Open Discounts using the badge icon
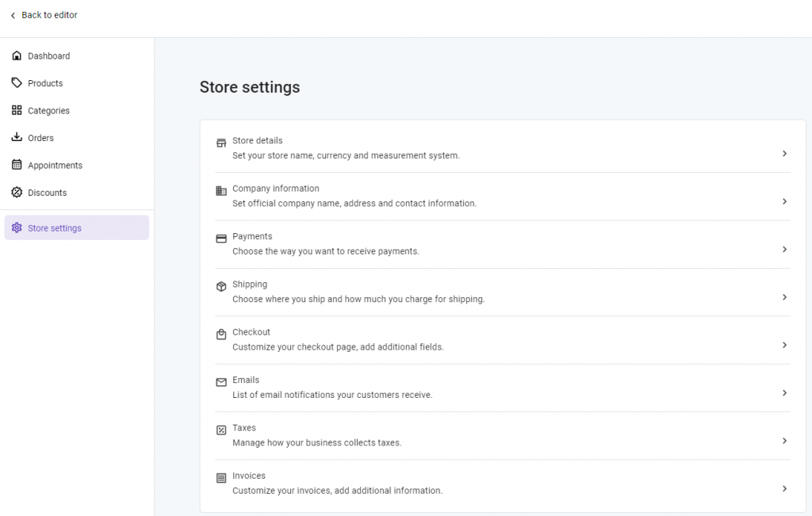 [x=17, y=192]
